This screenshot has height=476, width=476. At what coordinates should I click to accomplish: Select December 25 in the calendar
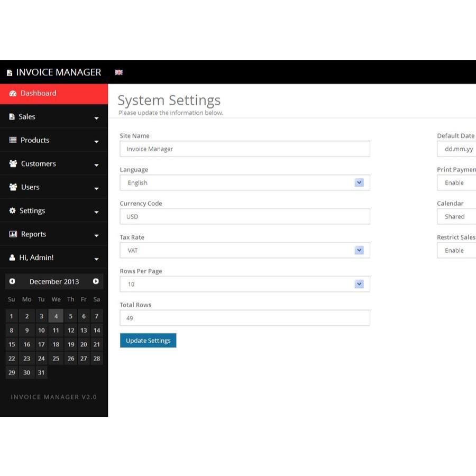pyautogui.click(x=56, y=359)
